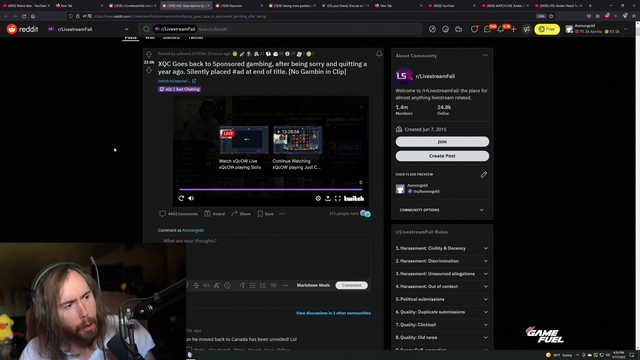Upvote the XQC gambling post
This screenshot has width=640, height=360.
point(149,54)
